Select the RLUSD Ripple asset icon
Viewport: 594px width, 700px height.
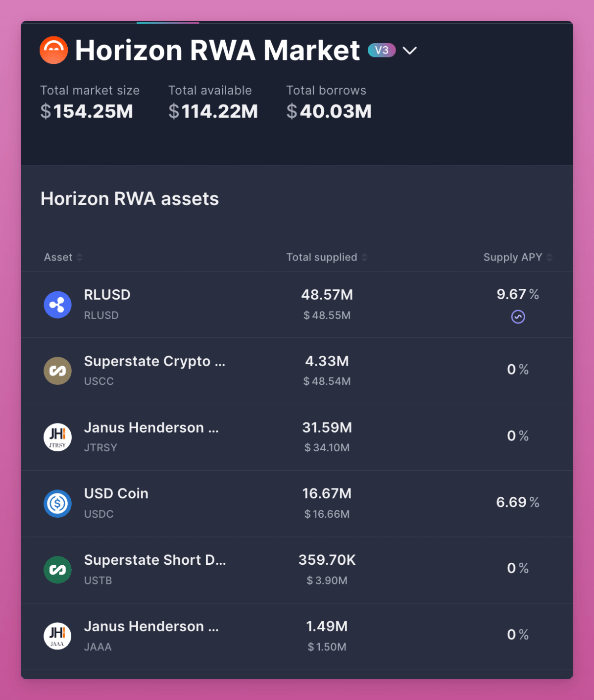tap(57, 305)
